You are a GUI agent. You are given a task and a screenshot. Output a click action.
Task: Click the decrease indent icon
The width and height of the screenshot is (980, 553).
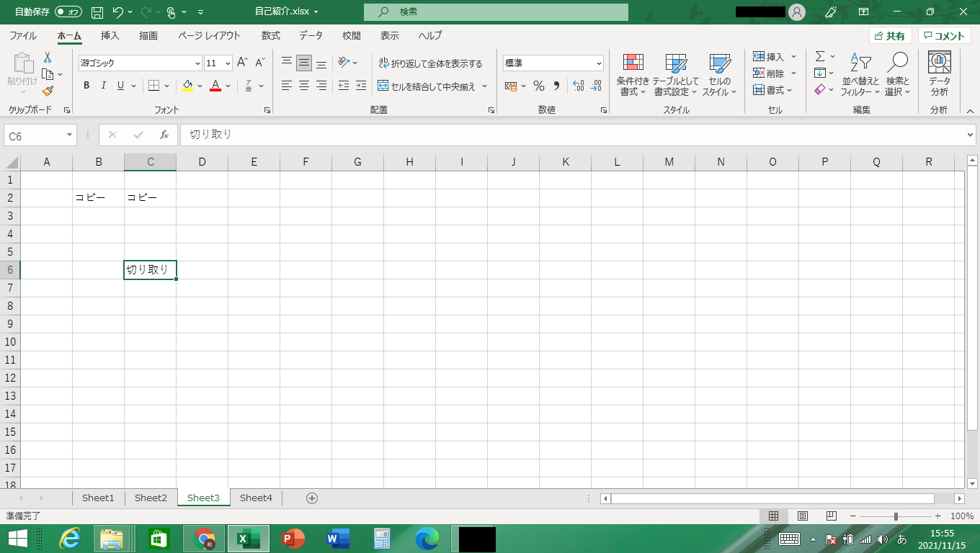pyautogui.click(x=344, y=86)
